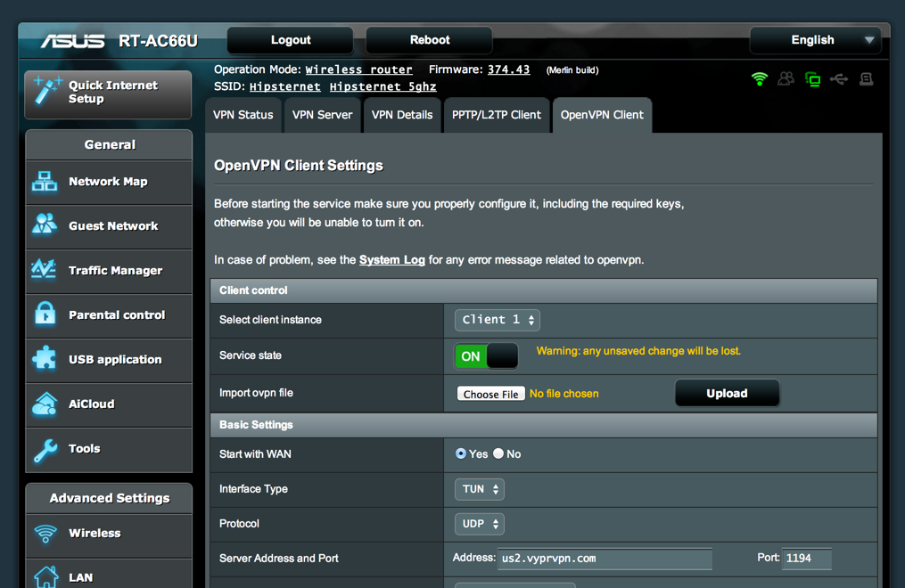Viewport: 905px width, 588px height.
Task: Click the '(Merlin build)' text
Action: click(572, 70)
